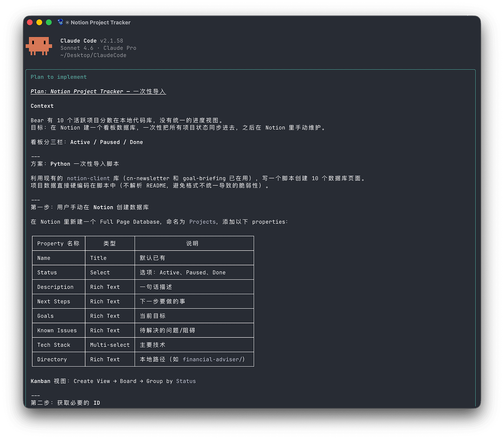504x439 pixels.
Task: Click 'Active / Paused / Done' text
Action: tap(107, 142)
